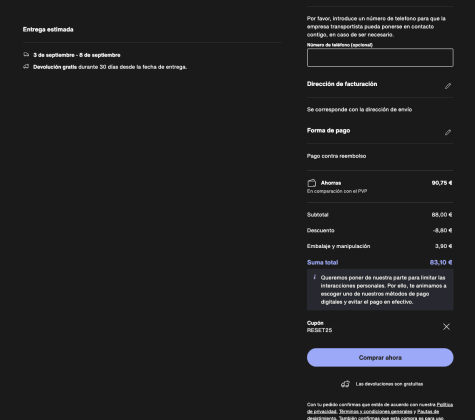
Task: Edit the Forma de pago with the pencil icon
Action: coord(448,132)
